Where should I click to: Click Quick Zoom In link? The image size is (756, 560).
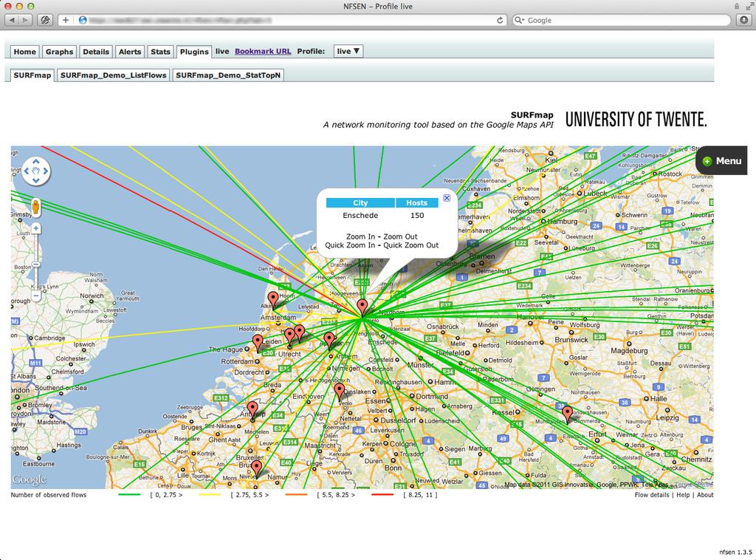pos(350,245)
